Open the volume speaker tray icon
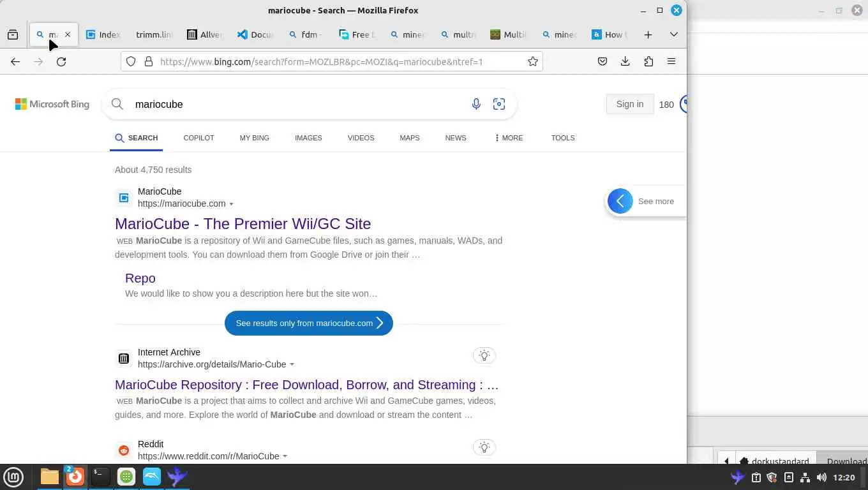The width and height of the screenshot is (868, 490). pyautogui.click(x=821, y=477)
